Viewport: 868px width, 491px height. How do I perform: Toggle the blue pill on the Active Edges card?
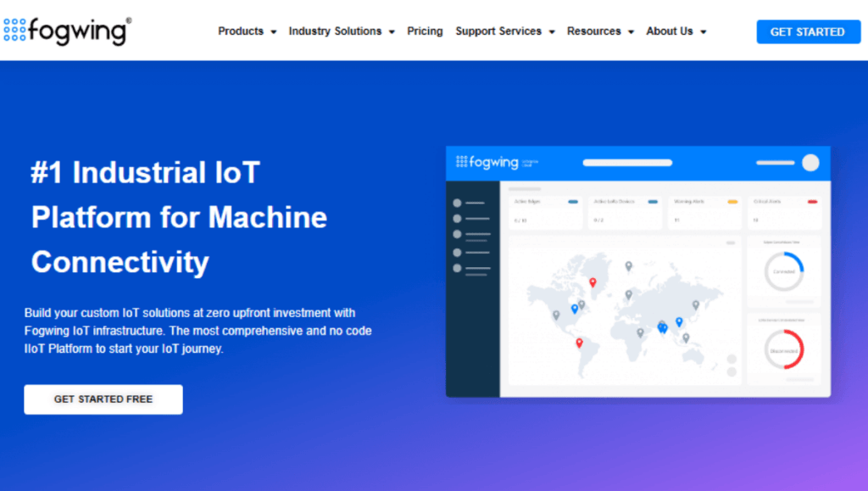coord(572,201)
